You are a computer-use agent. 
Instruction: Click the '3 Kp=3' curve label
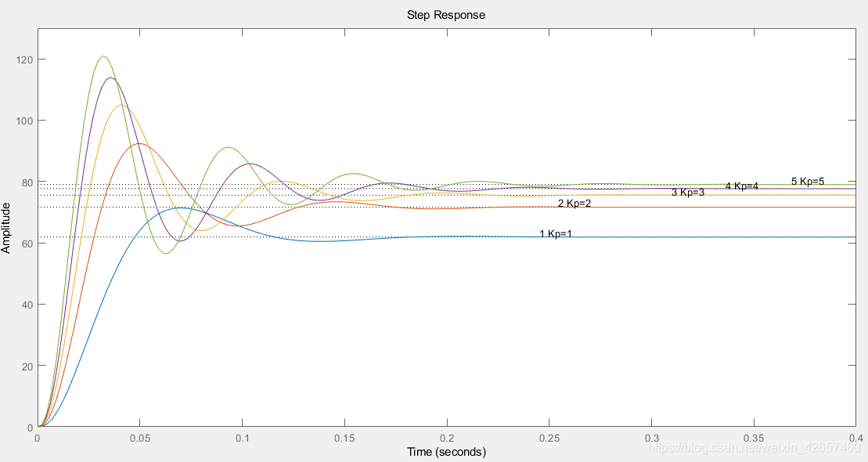(688, 192)
